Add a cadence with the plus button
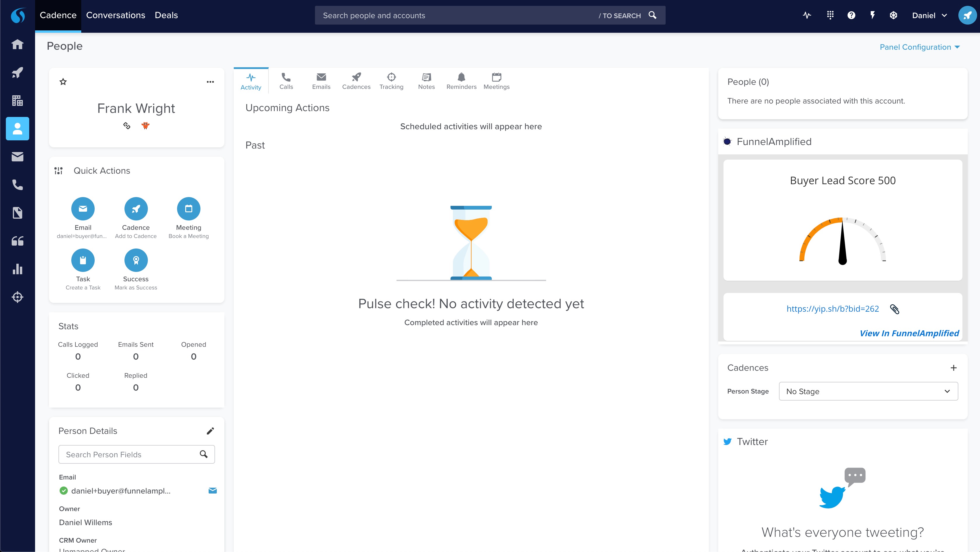Viewport: 980px width, 552px height. point(953,368)
